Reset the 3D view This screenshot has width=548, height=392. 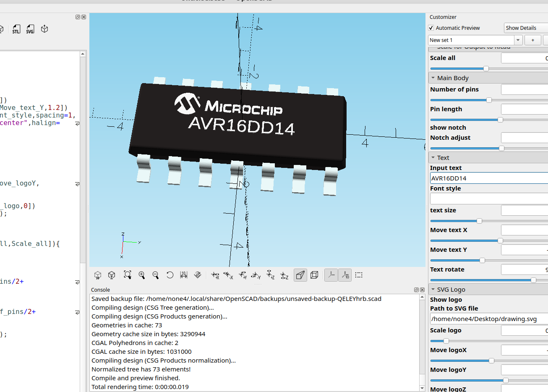170,275
